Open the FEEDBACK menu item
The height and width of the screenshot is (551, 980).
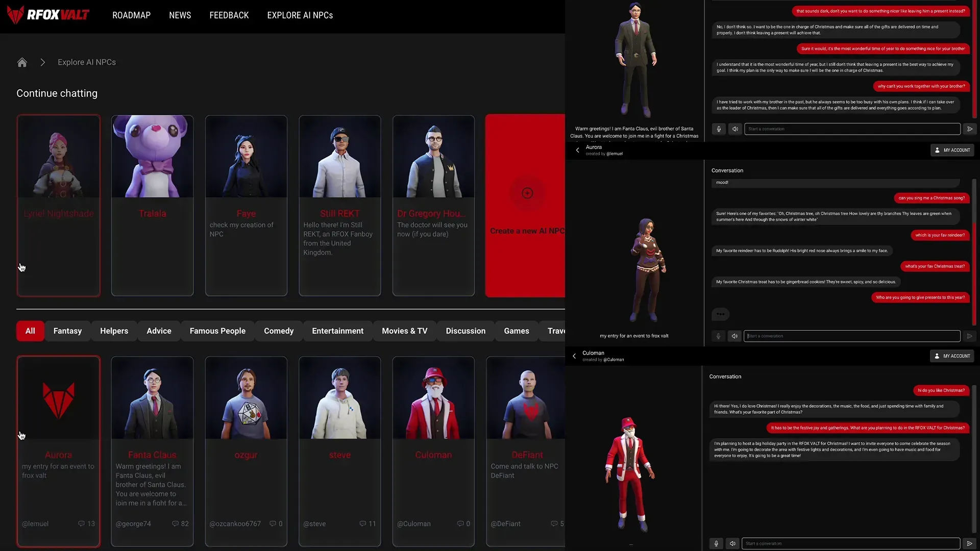point(229,15)
